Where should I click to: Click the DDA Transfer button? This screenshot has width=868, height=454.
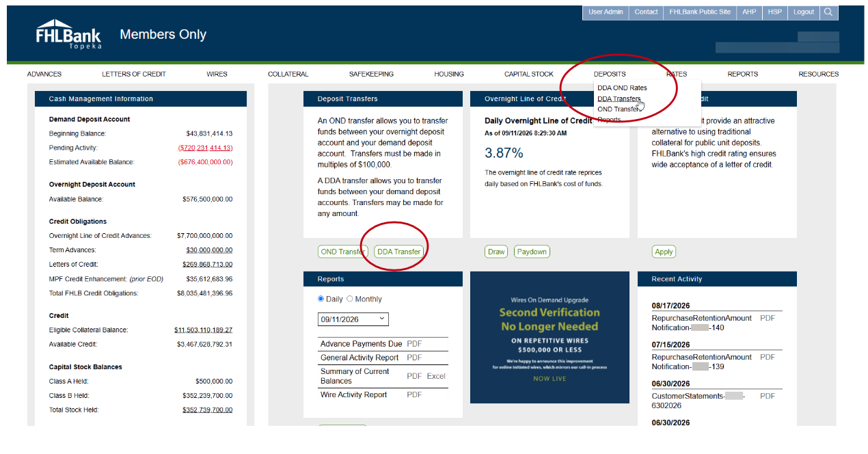399,252
